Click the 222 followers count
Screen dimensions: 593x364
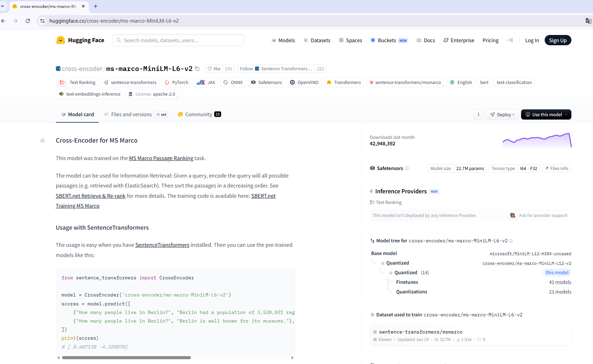point(320,69)
